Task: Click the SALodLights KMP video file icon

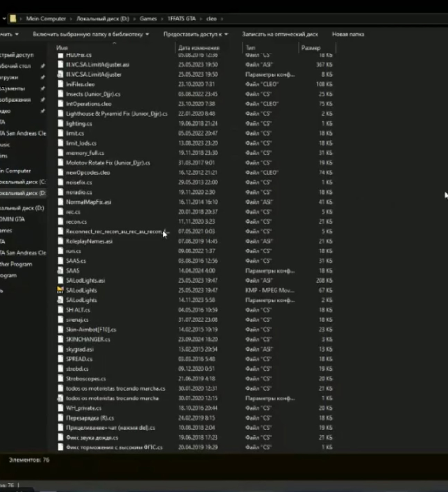Action: 60,290
